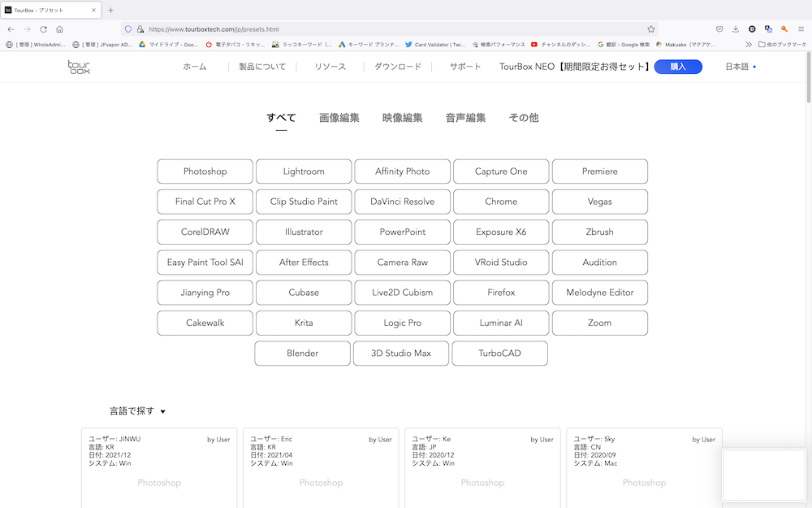The width and height of the screenshot is (812, 508).
Task: Open the JPvapor AD bookmark
Action: (102, 45)
